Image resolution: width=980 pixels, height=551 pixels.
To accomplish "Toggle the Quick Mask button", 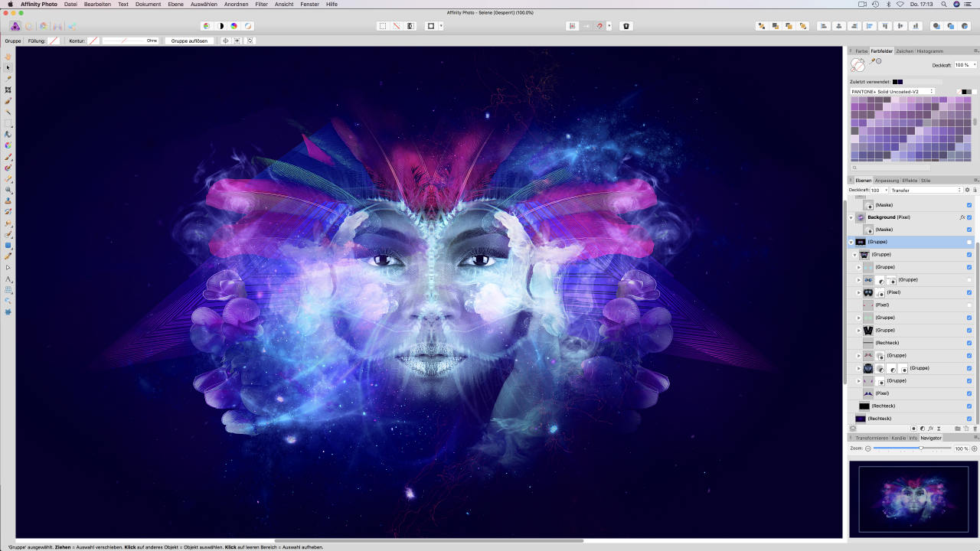I will [431, 26].
